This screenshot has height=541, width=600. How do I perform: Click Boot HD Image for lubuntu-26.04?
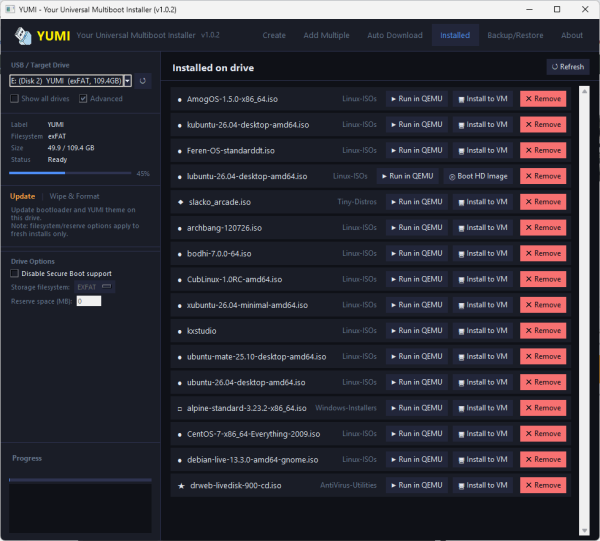pyautogui.click(x=478, y=176)
